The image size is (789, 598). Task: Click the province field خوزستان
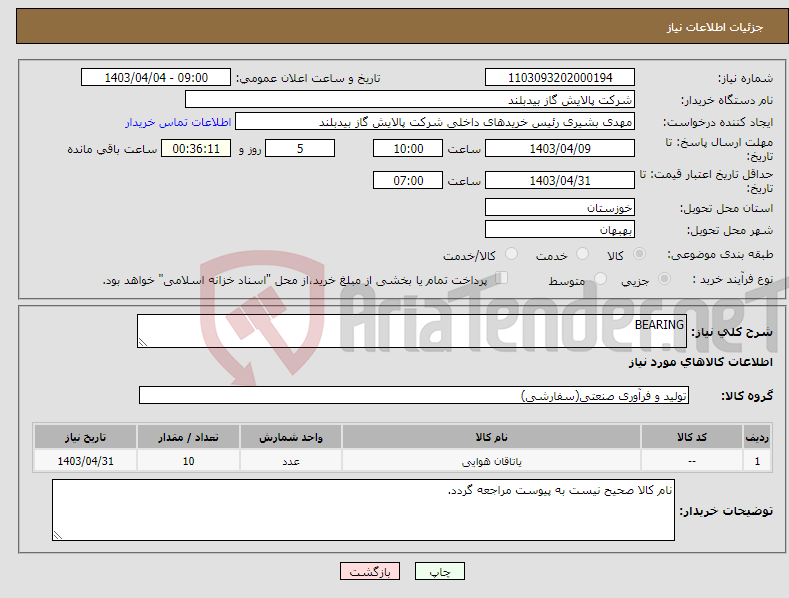pos(560,207)
